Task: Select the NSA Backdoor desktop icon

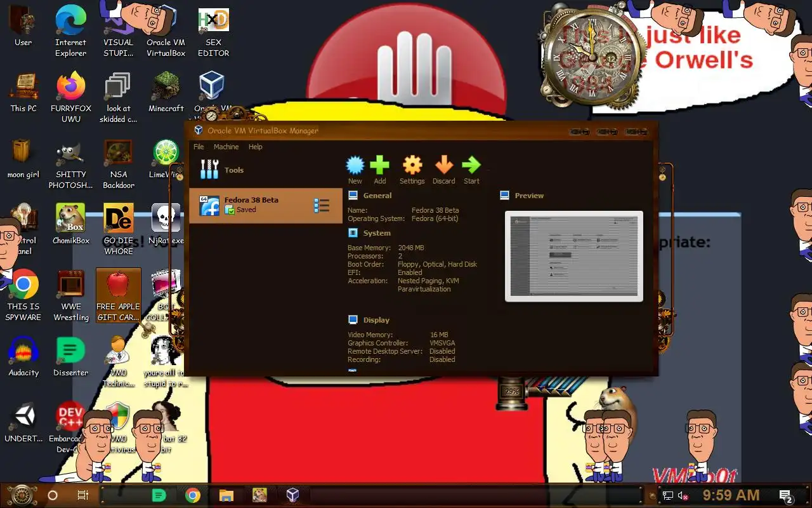Action: coord(119,164)
